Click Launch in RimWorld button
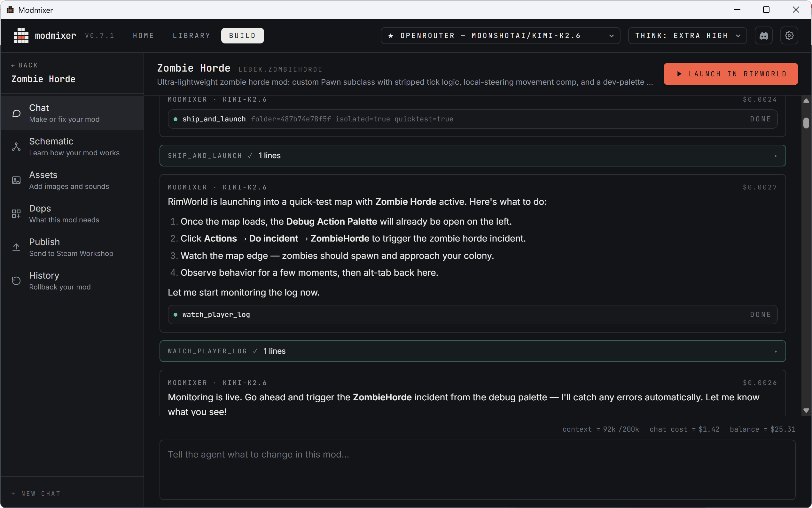This screenshot has height=508, width=812. 731,74
